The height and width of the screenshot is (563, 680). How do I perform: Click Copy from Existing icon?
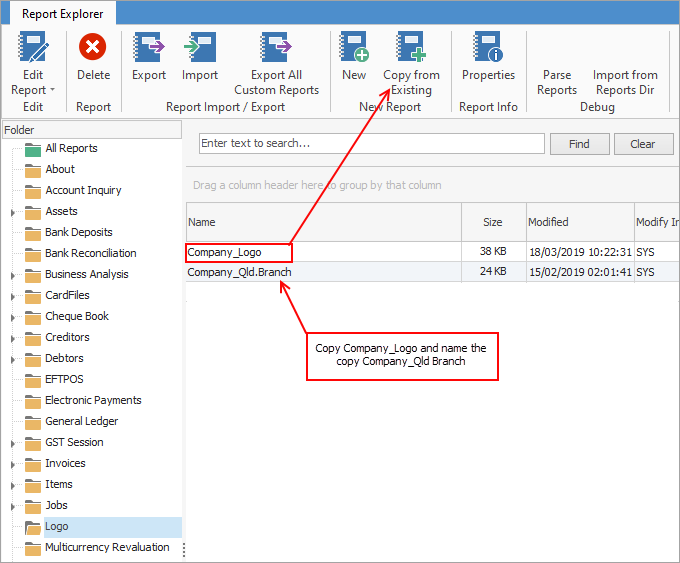411,48
